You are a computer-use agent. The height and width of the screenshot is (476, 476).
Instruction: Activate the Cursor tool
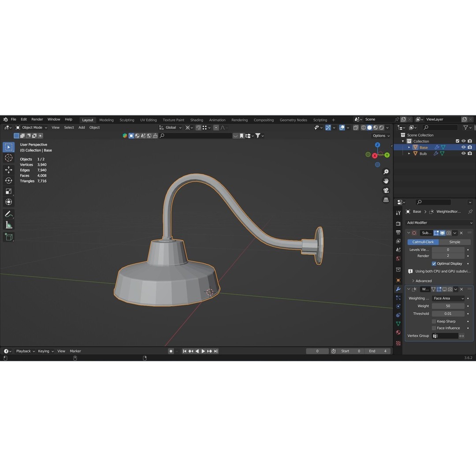(8, 158)
